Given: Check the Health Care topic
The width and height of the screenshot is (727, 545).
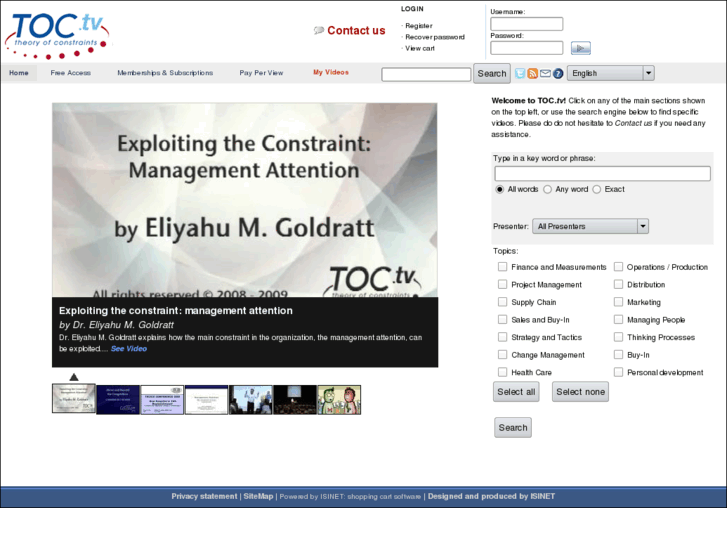Looking at the screenshot, I should click(502, 372).
